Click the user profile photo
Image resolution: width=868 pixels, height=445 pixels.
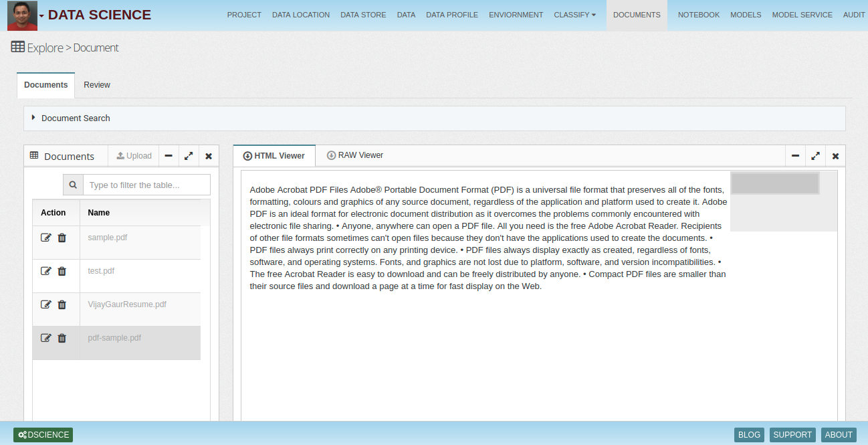click(x=22, y=15)
